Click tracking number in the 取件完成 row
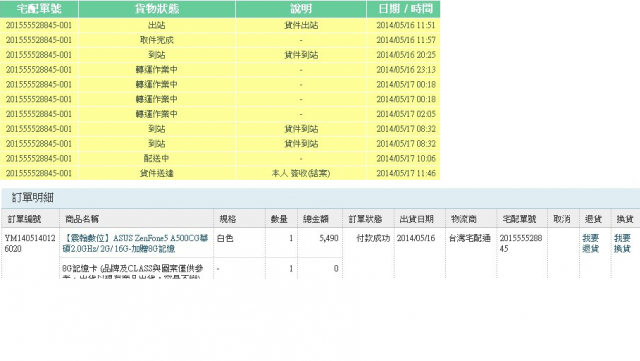The height and width of the screenshot is (361, 640). tap(39, 40)
